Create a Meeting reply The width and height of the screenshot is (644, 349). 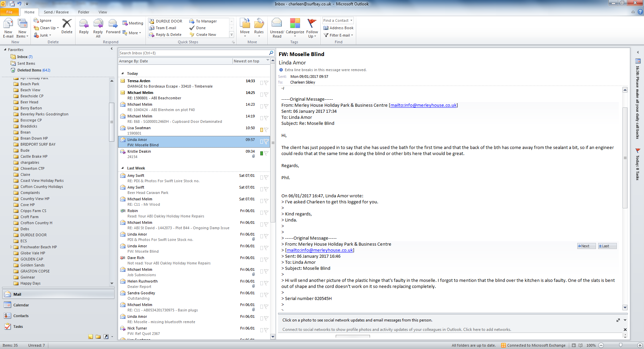[133, 23]
